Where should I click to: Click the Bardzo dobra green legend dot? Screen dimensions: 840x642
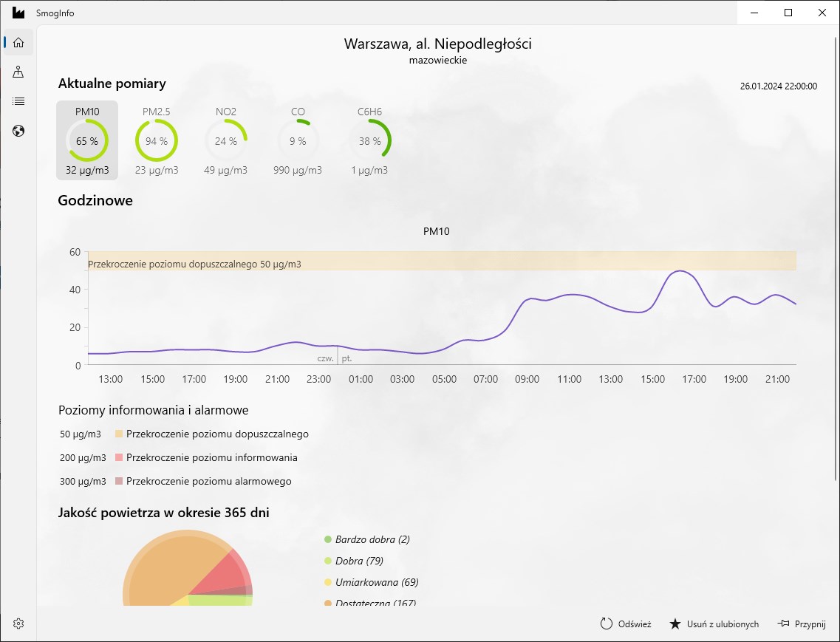pyautogui.click(x=329, y=539)
